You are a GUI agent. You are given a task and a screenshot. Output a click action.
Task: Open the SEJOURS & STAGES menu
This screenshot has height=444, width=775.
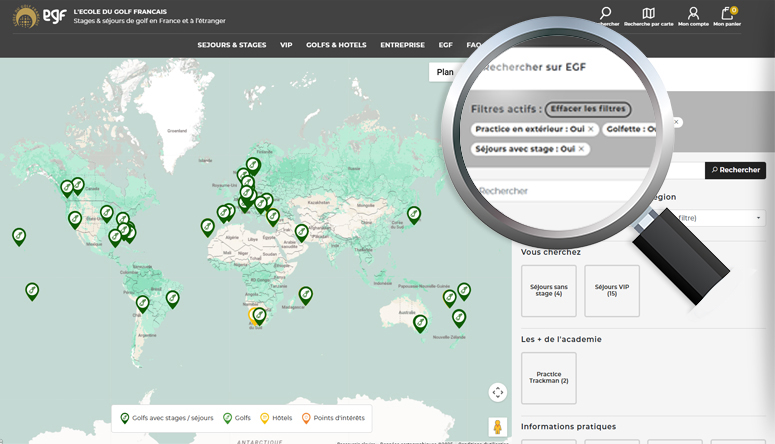click(232, 45)
